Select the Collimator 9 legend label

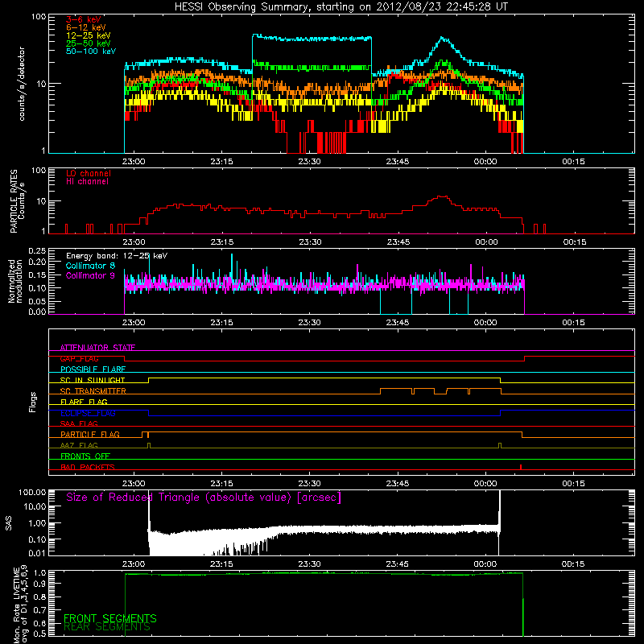coord(90,275)
